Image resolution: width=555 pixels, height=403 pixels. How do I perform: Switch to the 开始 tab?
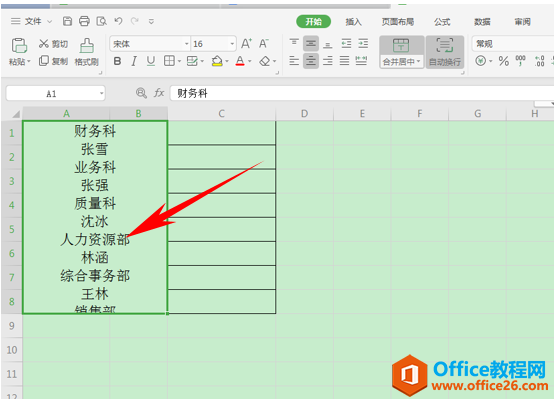click(x=313, y=22)
